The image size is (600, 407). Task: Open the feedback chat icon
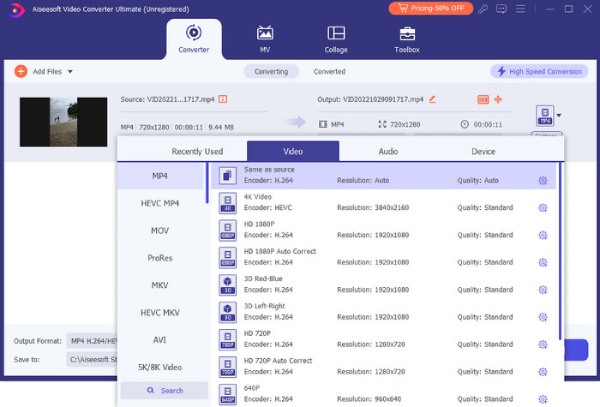(x=501, y=9)
